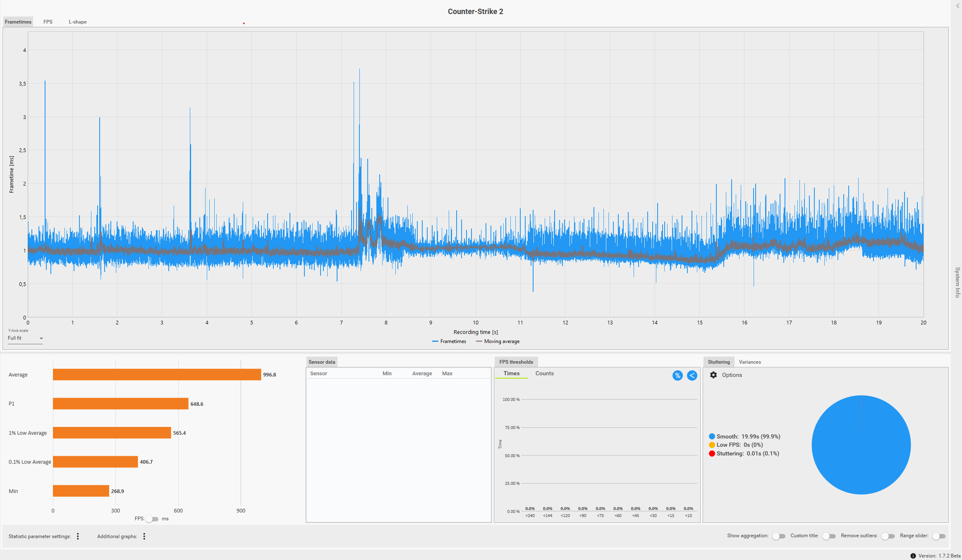Toggle the FPS/ms unit switch
This screenshot has height=560, width=962.
pyautogui.click(x=152, y=519)
